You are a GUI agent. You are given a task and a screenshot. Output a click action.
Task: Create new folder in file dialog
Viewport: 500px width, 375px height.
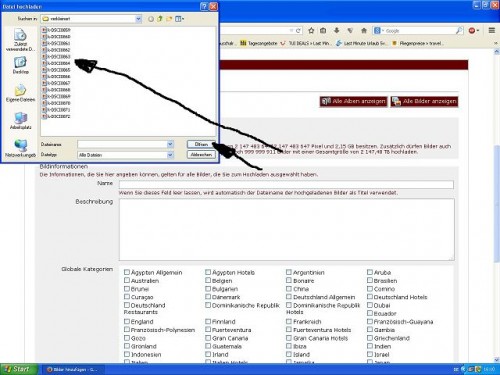(169, 19)
